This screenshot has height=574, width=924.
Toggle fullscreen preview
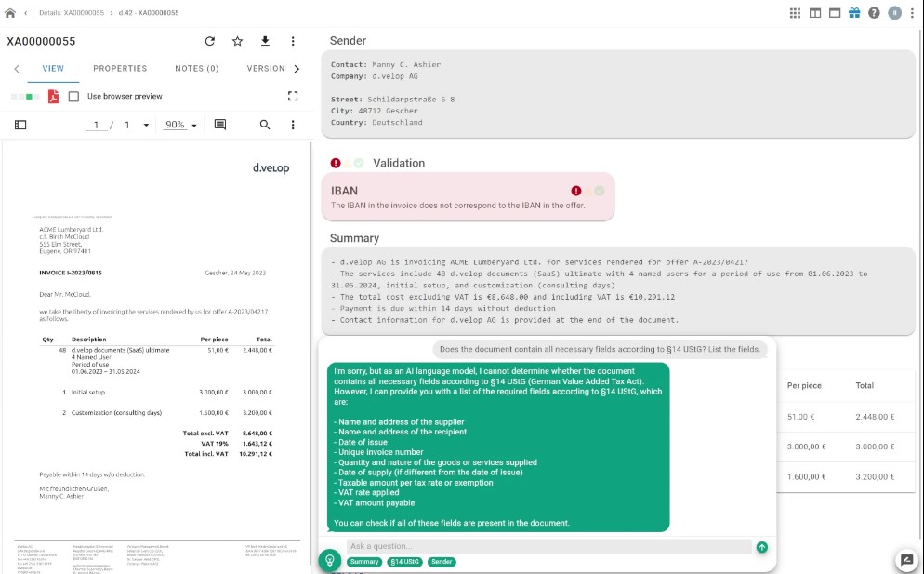tap(293, 96)
